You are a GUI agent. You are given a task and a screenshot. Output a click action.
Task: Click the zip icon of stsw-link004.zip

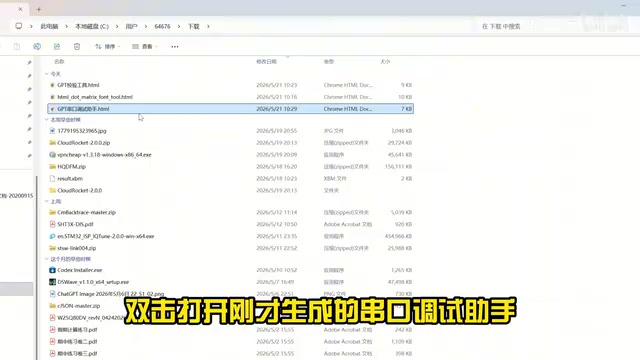pos(52,248)
